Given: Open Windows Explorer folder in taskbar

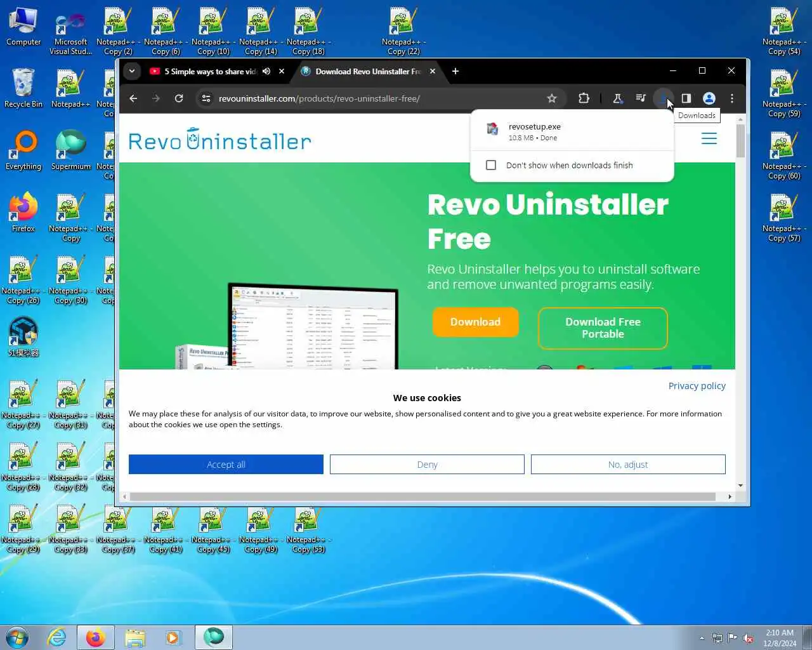Looking at the screenshot, I should pyautogui.click(x=135, y=637).
